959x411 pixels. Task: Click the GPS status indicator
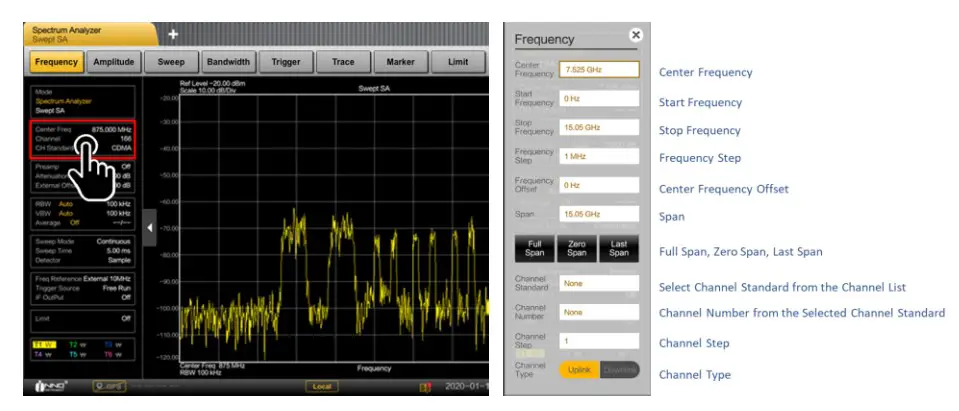tap(110, 387)
